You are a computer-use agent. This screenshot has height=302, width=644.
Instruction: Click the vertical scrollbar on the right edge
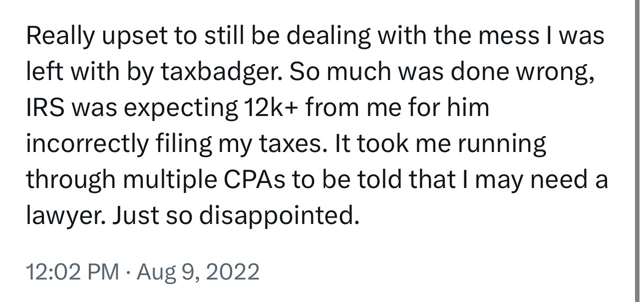[x=640, y=150]
